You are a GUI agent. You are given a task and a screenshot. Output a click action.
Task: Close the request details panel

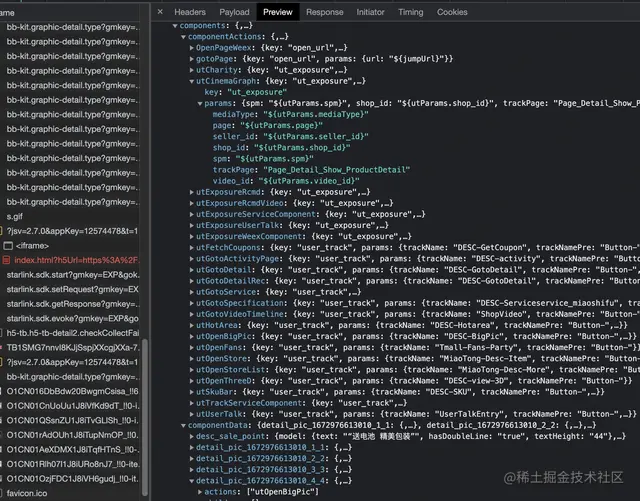160,12
